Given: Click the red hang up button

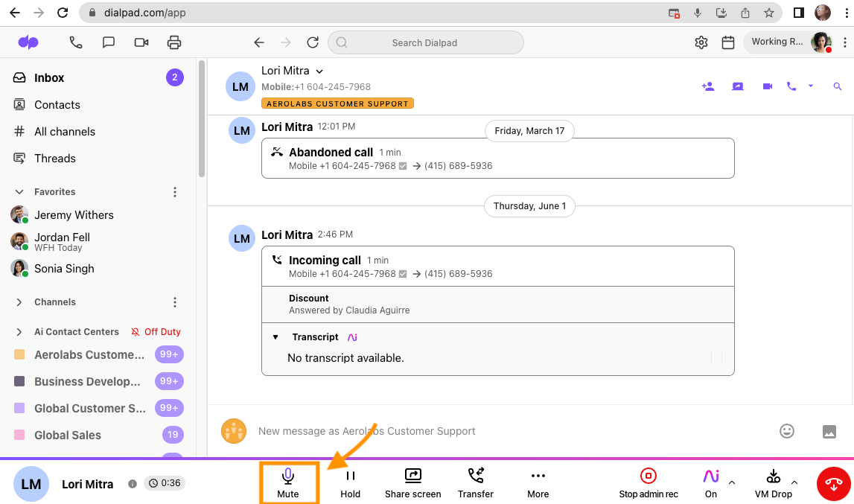Looking at the screenshot, I should (x=835, y=484).
